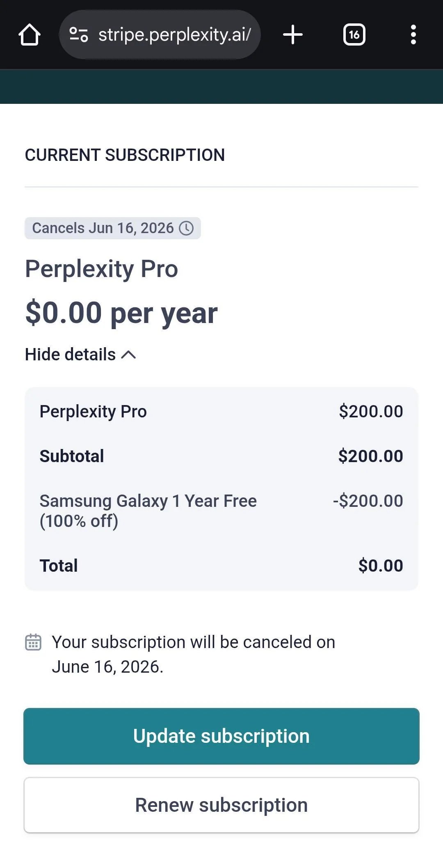This screenshot has width=443, height=868.
Task: Collapse details using the chevron up arrow
Action: pos(129,355)
